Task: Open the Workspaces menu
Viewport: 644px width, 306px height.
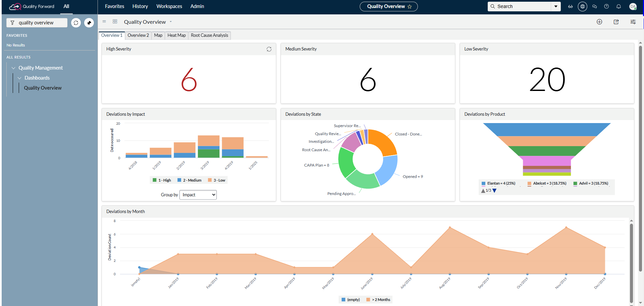Action: 169,6
